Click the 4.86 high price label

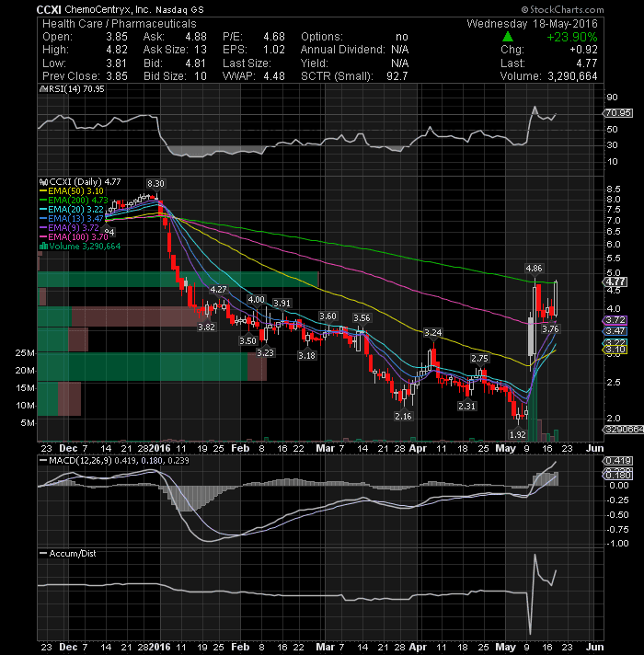[x=534, y=269]
